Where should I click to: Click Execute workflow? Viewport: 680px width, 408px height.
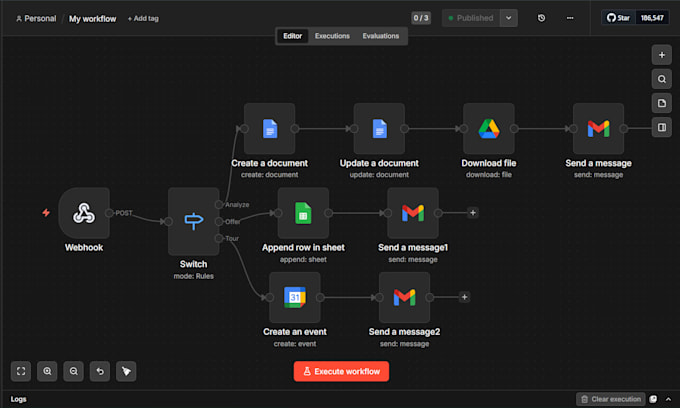(341, 371)
